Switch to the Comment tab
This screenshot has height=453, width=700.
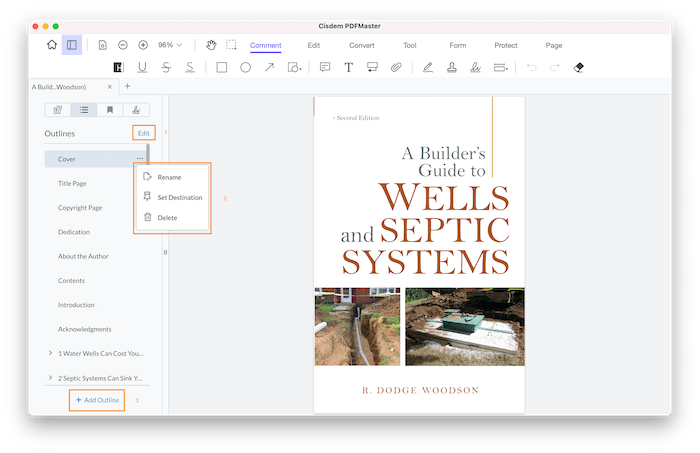click(266, 46)
